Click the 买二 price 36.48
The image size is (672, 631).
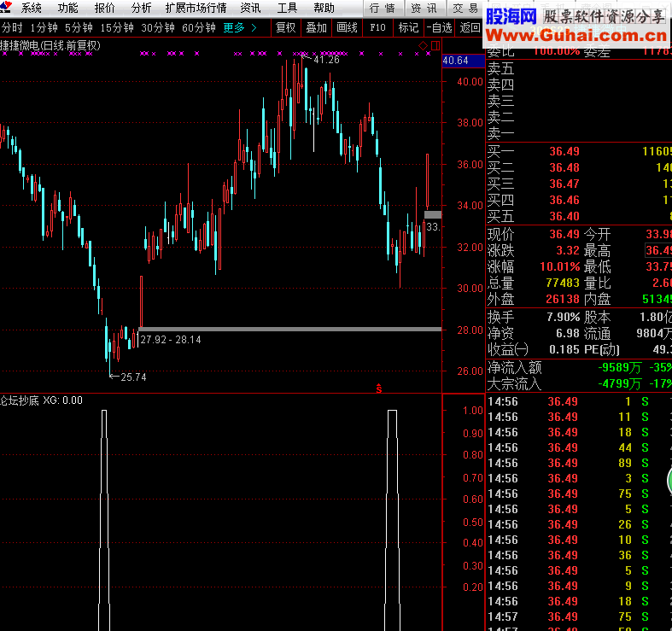(x=564, y=167)
